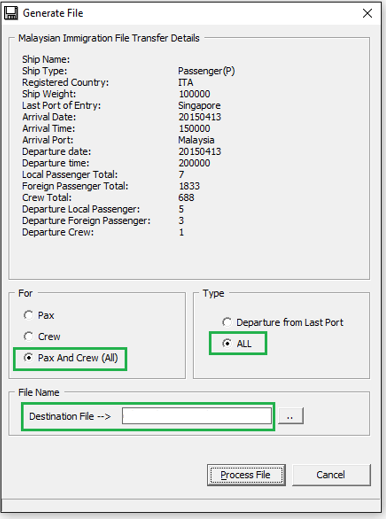Screen dimensions: 386x520
Task: Cancel the Generate File dialog
Action: click(x=331, y=475)
